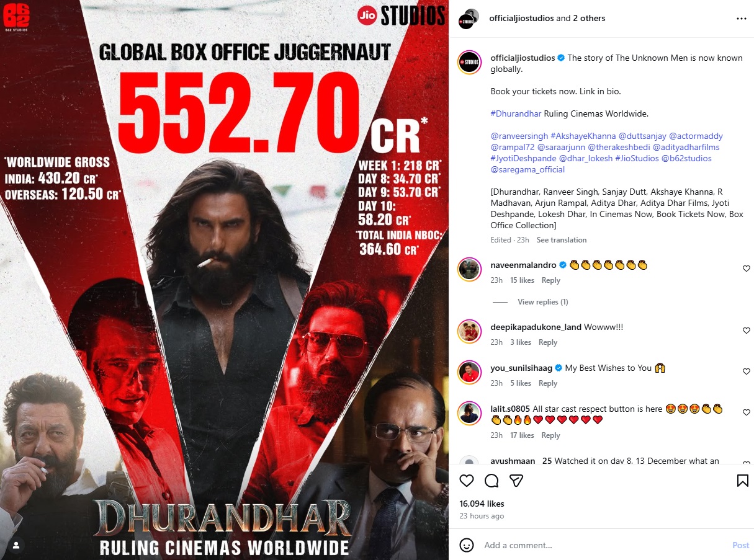Expand View replies (1) under naveenmalandro
Viewport: 754px width, 560px height.
click(x=542, y=302)
